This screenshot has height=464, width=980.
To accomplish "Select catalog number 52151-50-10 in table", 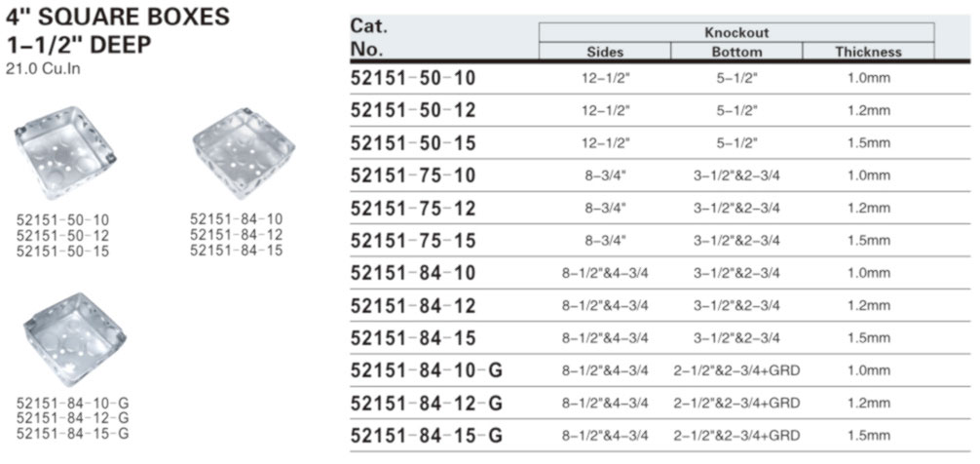I will 413,78.
